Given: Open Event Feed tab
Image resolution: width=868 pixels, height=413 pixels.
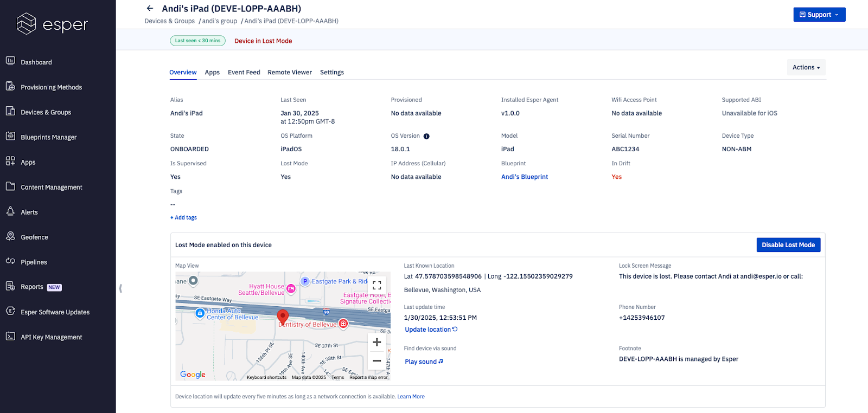Looking at the screenshot, I should pos(244,72).
